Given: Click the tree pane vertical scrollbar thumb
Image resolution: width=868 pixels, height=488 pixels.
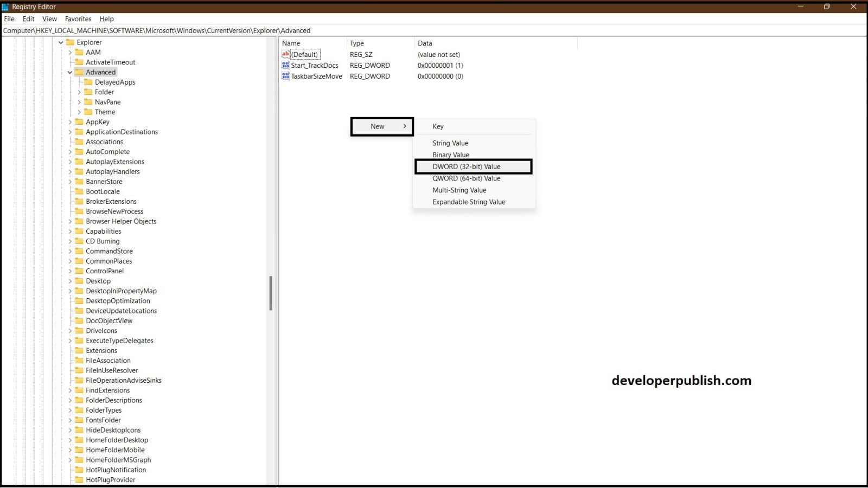Looking at the screenshot, I should [271, 293].
